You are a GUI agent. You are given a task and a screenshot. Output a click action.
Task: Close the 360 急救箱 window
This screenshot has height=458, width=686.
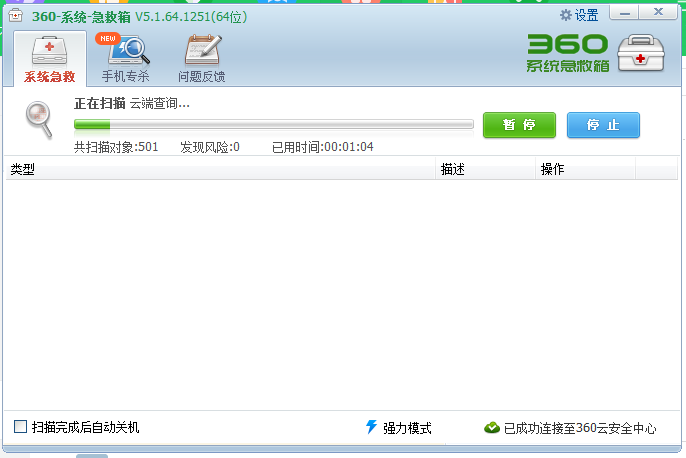tap(658, 13)
